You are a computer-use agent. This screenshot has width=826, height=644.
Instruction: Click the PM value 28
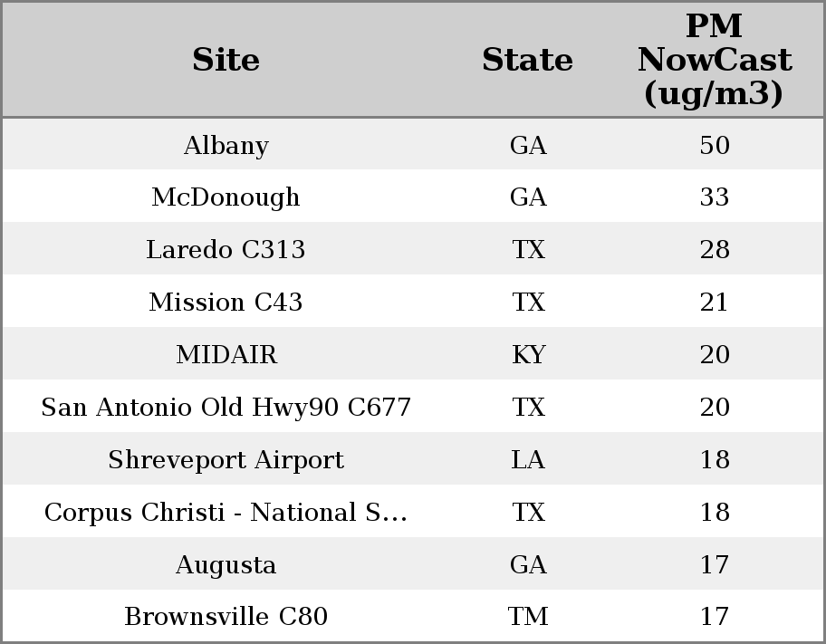[x=715, y=250]
